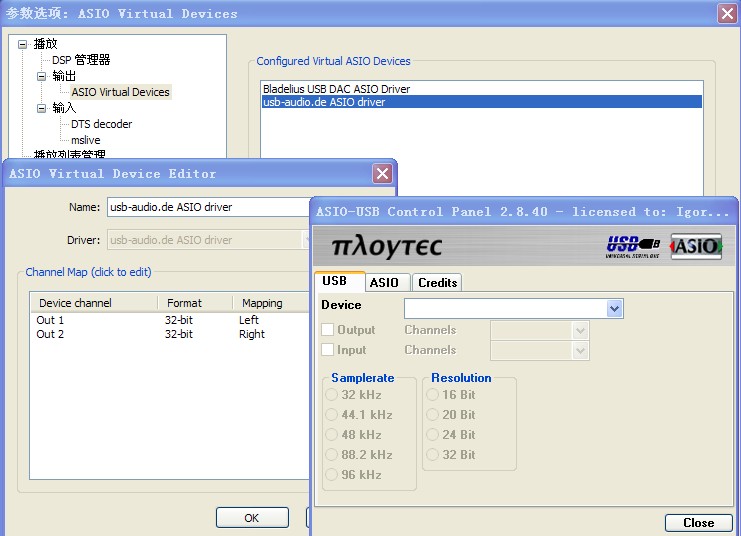Click 32-bit format of Out 2

179,334
